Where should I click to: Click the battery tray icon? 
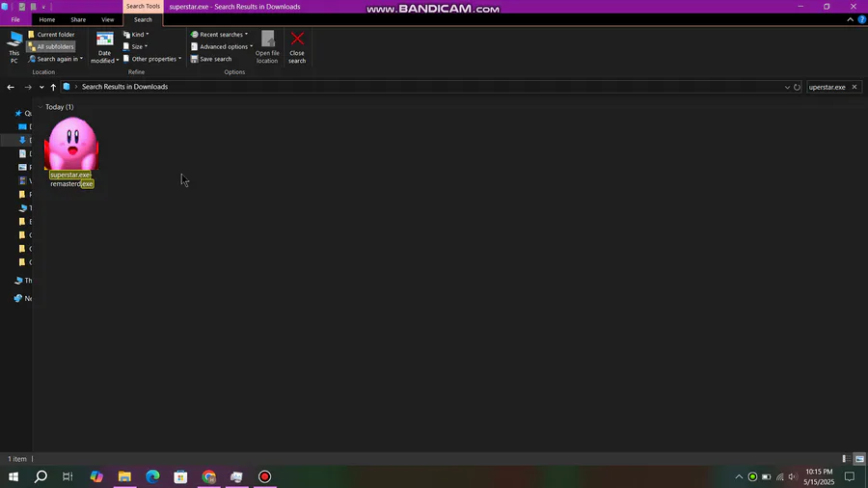(766, 477)
